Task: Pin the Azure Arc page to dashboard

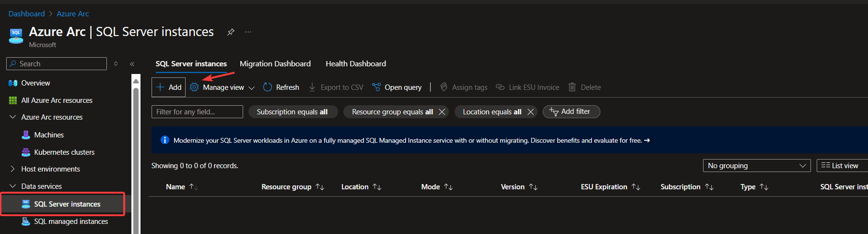Action: click(x=231, y=32)
